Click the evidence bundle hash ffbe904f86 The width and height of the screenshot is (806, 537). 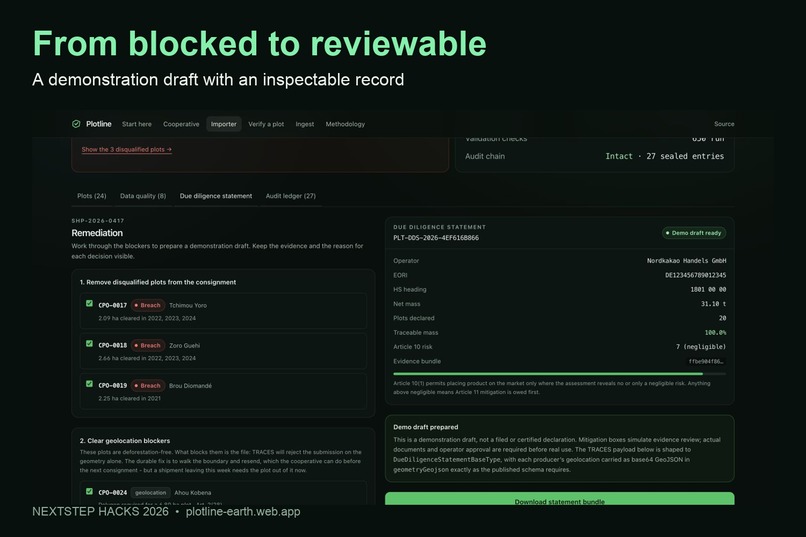click(x=705, y=361)
